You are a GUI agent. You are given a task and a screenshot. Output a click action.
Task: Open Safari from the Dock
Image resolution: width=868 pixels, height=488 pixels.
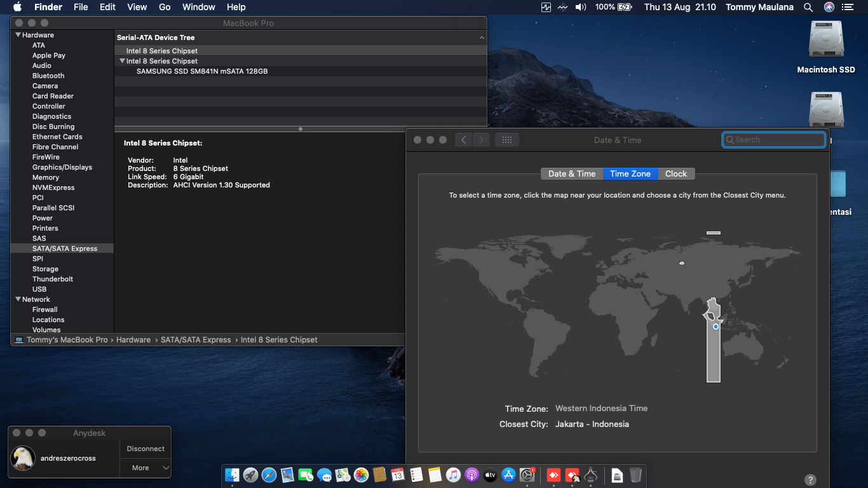click(x=269, y=475)
